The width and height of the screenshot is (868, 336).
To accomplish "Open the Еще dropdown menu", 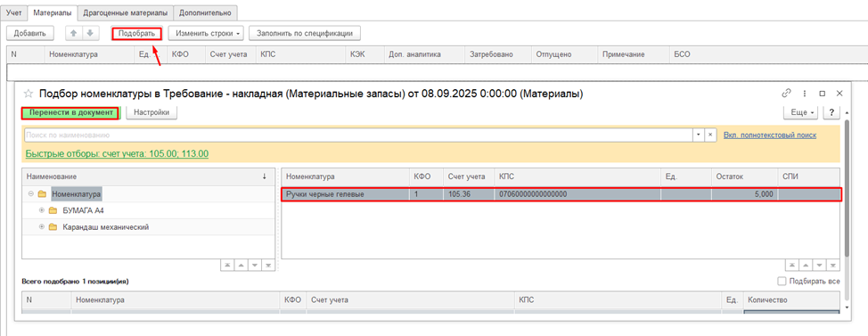I will click(x=801, y=112).
